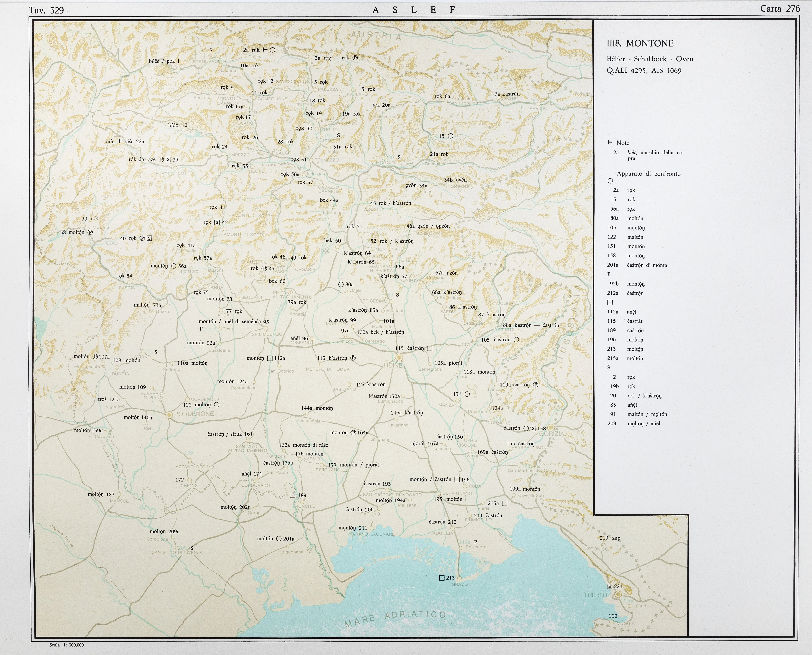
Task: Click the circle symbol at point 80a
Action: 341,284
